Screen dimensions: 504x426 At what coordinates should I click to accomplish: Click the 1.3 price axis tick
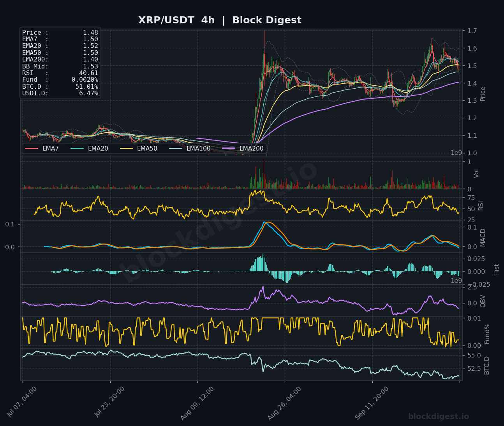point(472,100)
